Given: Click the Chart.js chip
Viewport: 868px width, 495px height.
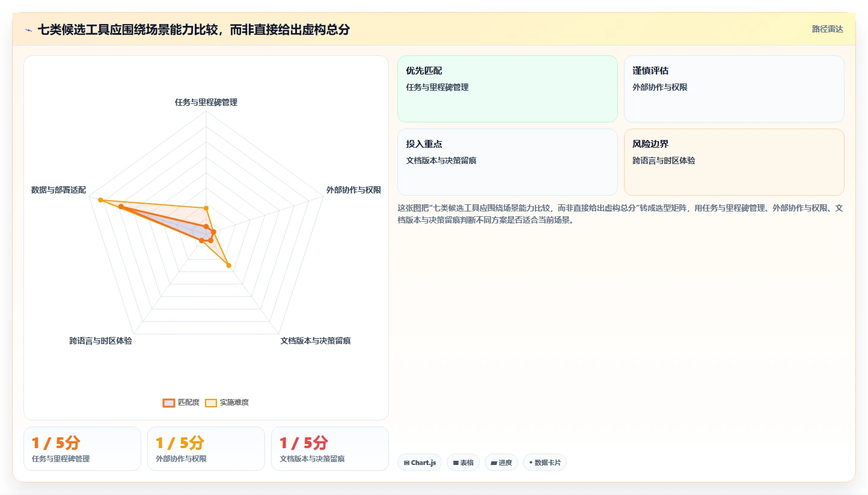Looking at the screenshot, I should 420,463.
